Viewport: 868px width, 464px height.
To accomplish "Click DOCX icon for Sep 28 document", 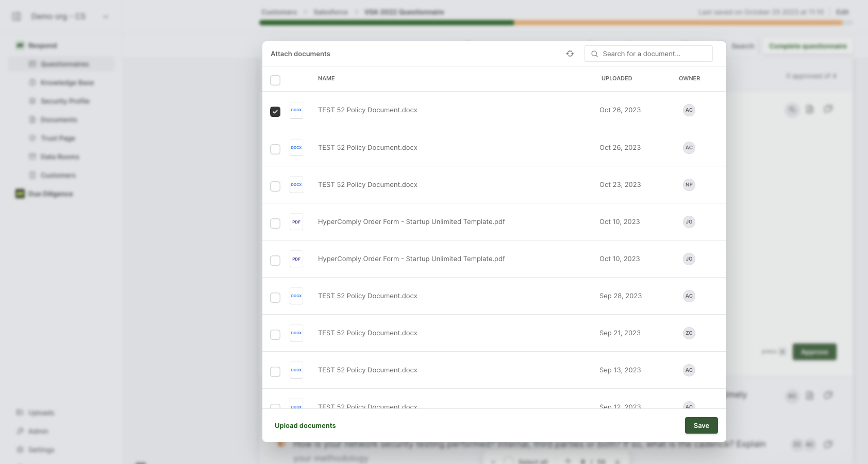I will [x=296, y=296].
